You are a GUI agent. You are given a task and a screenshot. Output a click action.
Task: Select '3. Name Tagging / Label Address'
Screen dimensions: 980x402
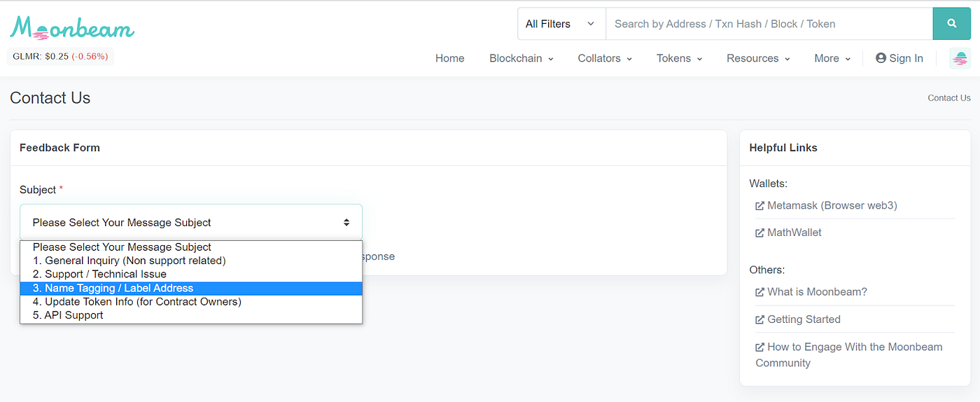(x=191, y=288)
